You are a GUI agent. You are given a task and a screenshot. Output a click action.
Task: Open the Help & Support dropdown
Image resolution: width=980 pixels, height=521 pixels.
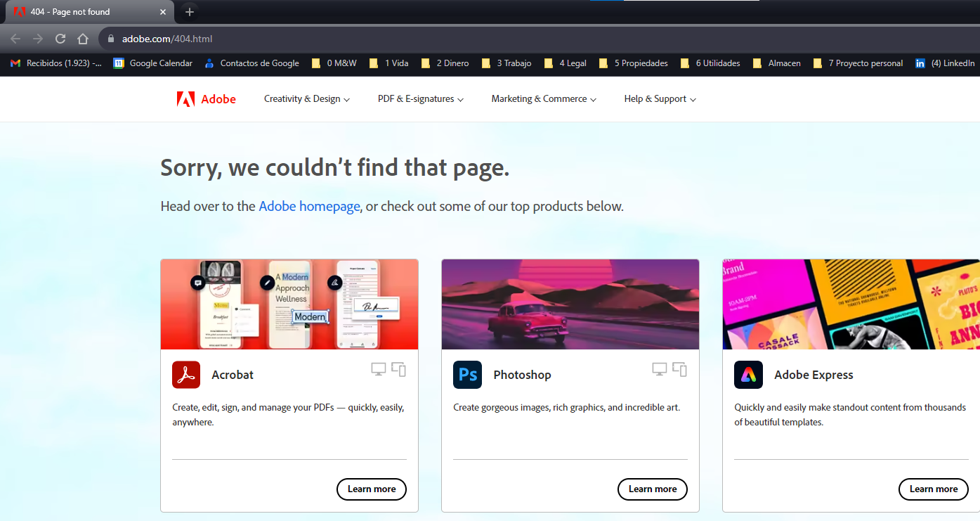659,98
